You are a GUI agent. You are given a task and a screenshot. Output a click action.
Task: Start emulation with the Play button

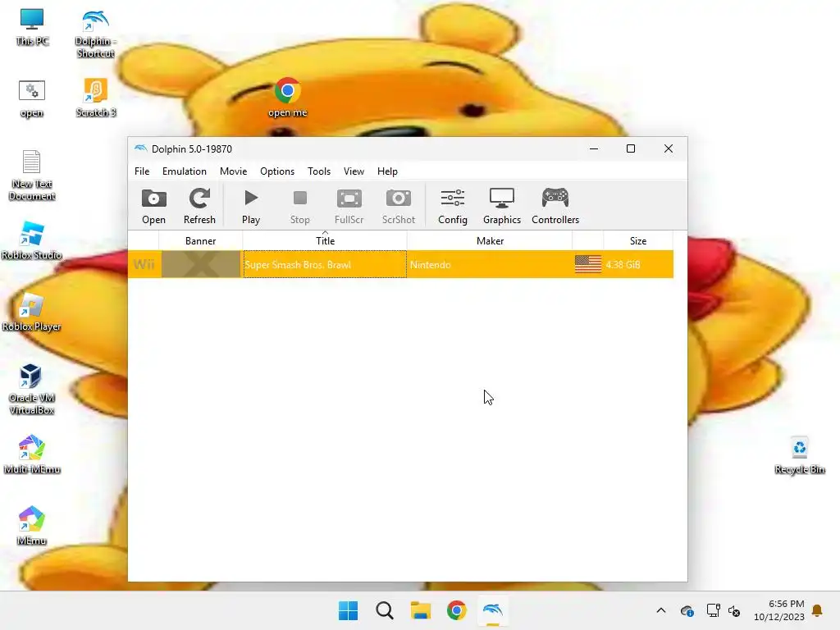[251, 206]
